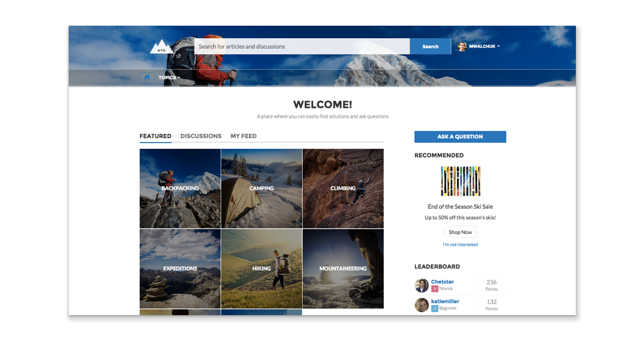Screen dimensions: 644x343
Task: Click the Ask a Question button
Action: pos(460,137)
